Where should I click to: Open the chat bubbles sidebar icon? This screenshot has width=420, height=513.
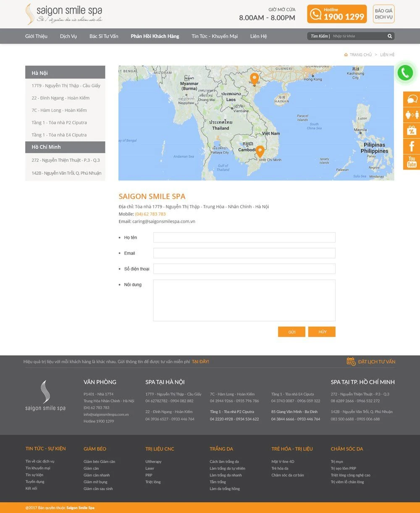(x=412, y=99)
